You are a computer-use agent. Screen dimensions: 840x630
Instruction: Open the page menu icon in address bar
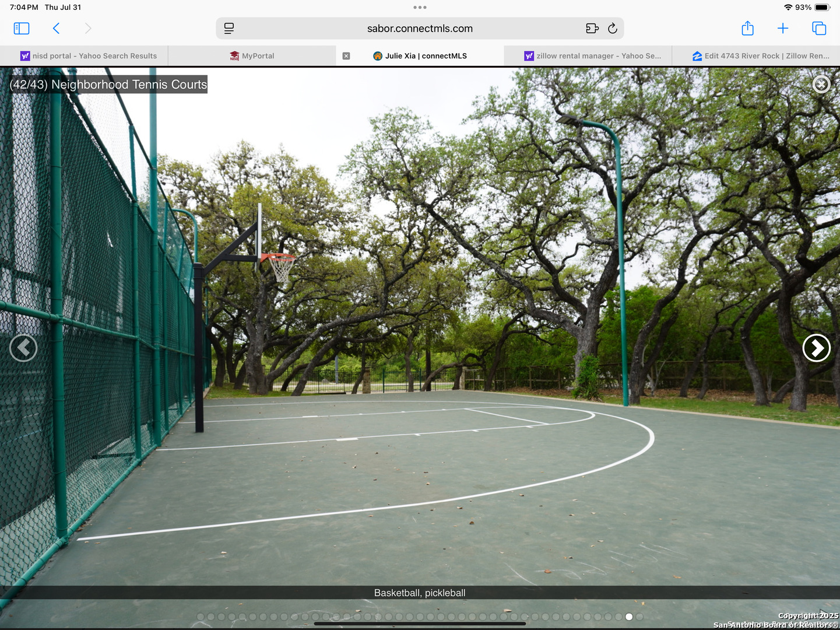(x=229, y=28)
